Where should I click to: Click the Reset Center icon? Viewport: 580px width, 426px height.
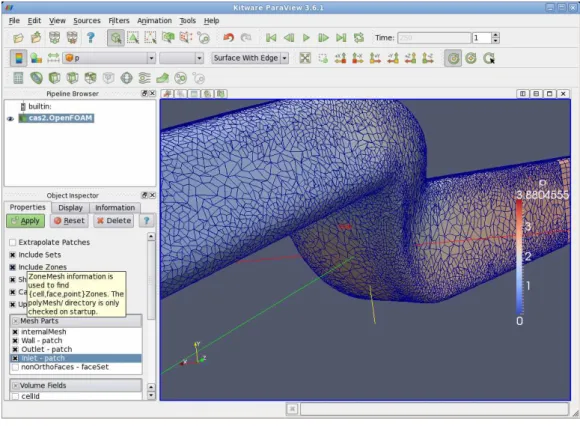[x=471, y=58]
